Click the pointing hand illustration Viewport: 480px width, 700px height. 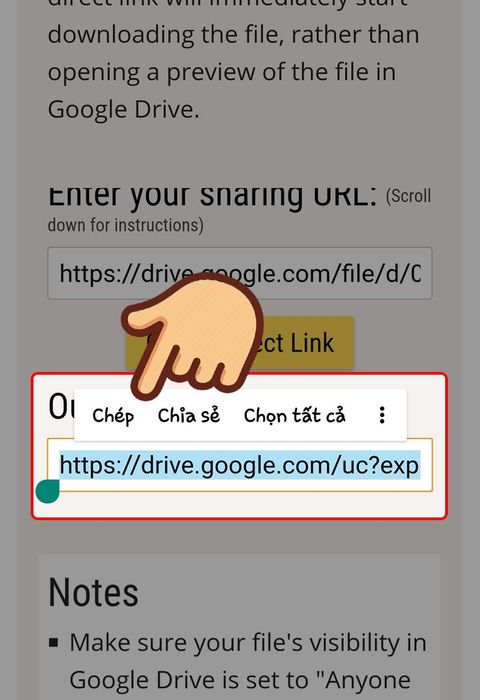(193, 337)
